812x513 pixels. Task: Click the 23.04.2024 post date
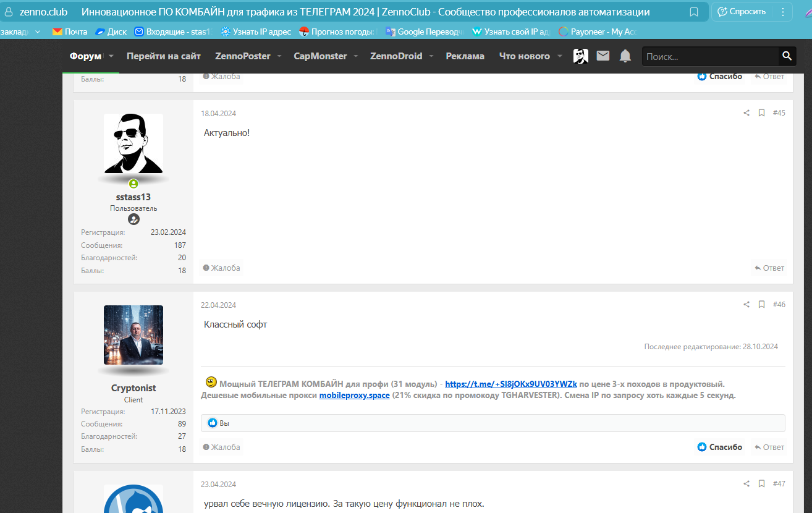(218, 485)
